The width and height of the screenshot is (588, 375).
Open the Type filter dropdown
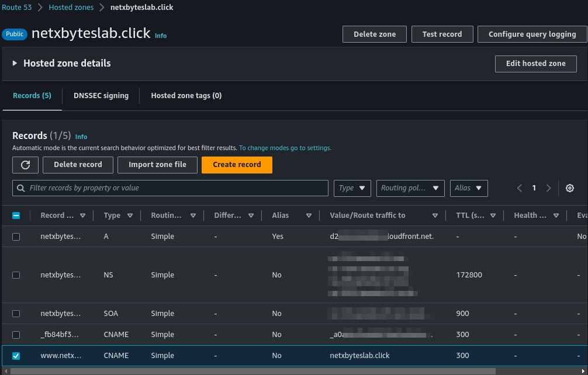coord(352,188)
